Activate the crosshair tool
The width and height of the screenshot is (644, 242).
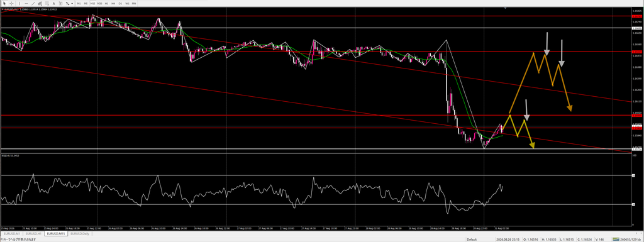(11, 3)
